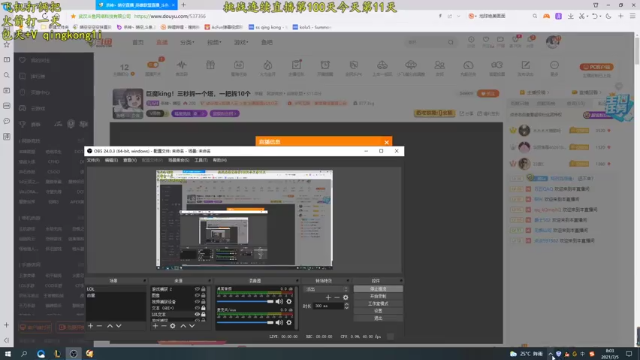This screenshot has width=640, height=360.
Task: Open OBS 场景集合 menu
Action: pyautogui.click(x=179, y=160)
